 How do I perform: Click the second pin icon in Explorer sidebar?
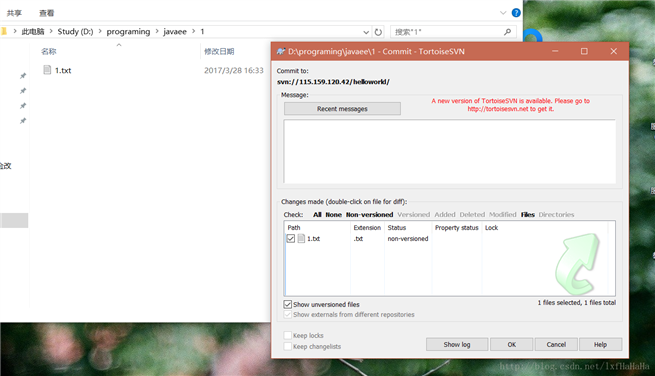[23, 91]
